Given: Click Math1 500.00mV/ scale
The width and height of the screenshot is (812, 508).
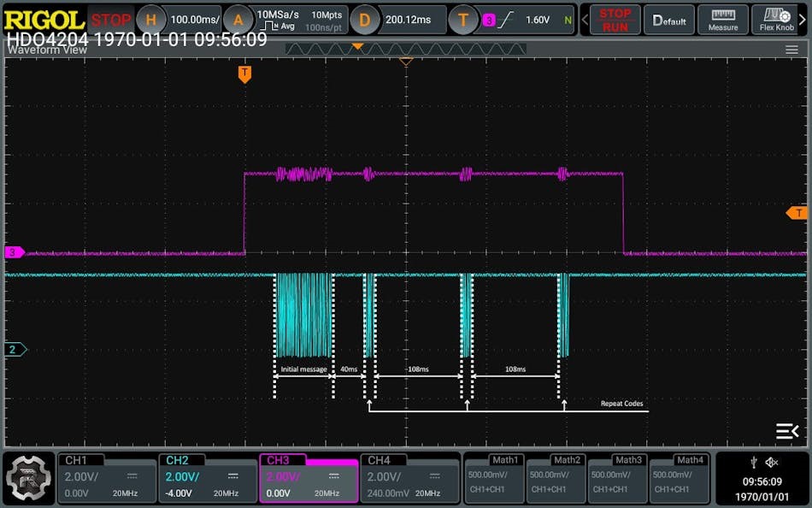Looking at the screenshot, I should (x=488, y=475).
